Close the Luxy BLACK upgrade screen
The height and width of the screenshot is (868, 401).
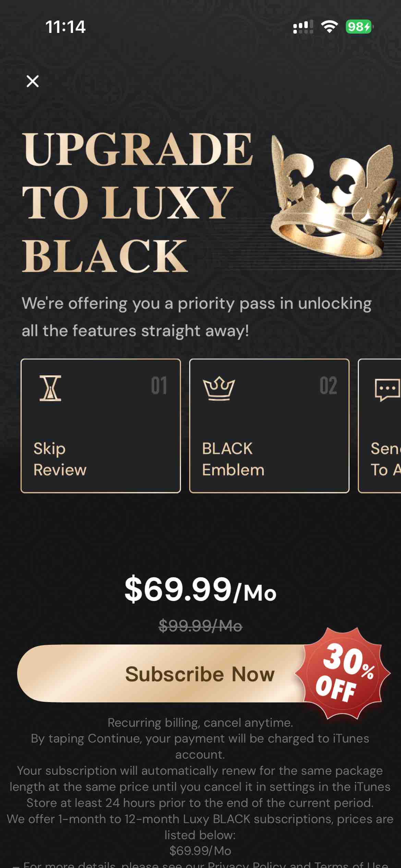(x=33, y=81)
